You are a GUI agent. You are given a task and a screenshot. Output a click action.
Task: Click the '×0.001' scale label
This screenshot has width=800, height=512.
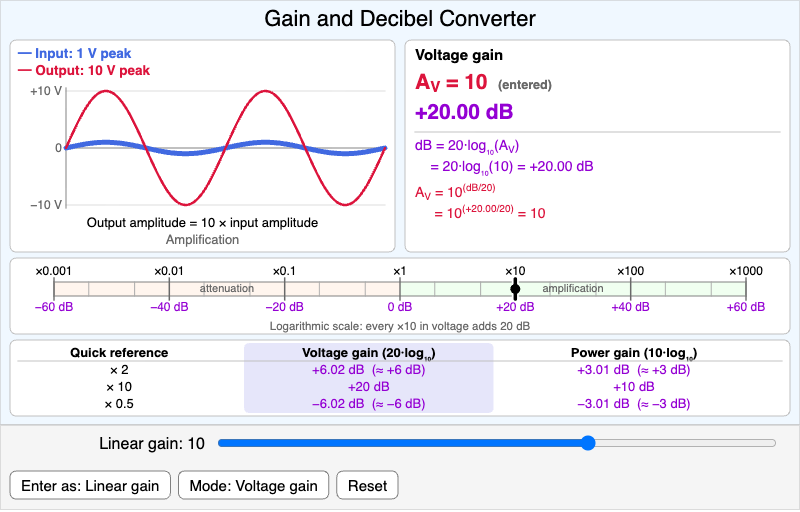coord(54,271)
